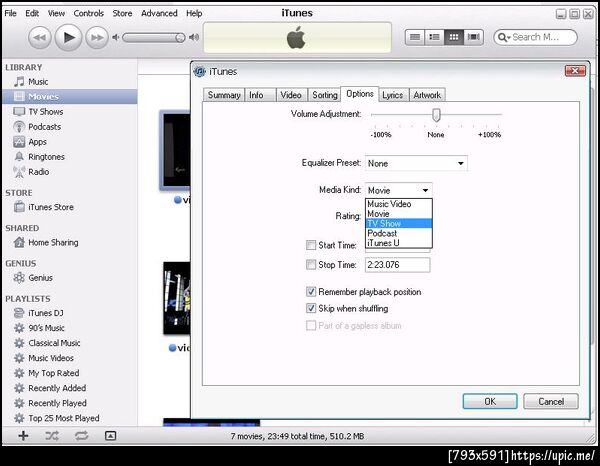Show artwork viewer icon at bottom
This screenshot has height=466, width=600.
[110, 435]
